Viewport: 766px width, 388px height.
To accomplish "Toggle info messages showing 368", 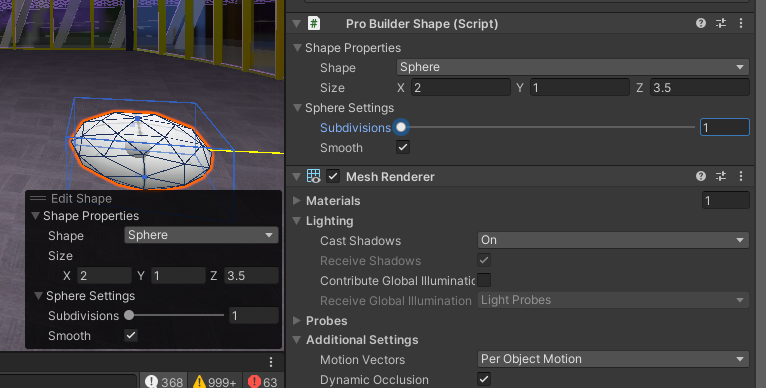I will 164,382.
